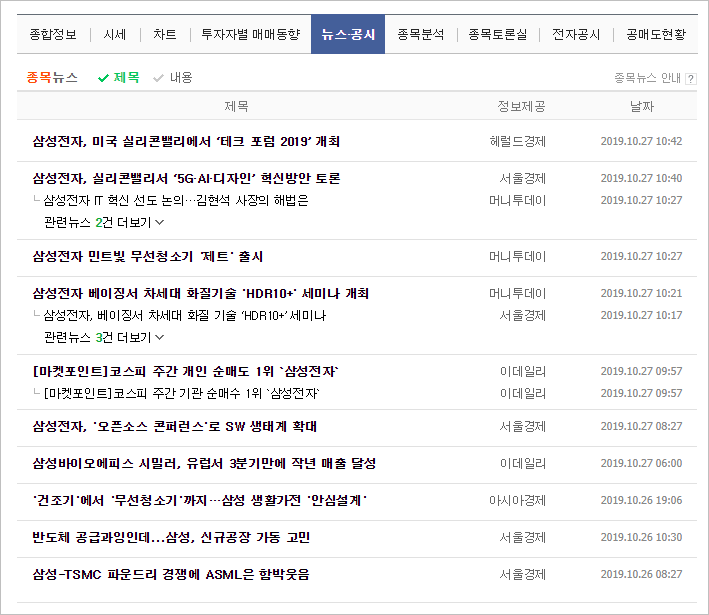Open headline on HDR10+ 세미나 개최
Screen dimensions: 709x615
201,293
